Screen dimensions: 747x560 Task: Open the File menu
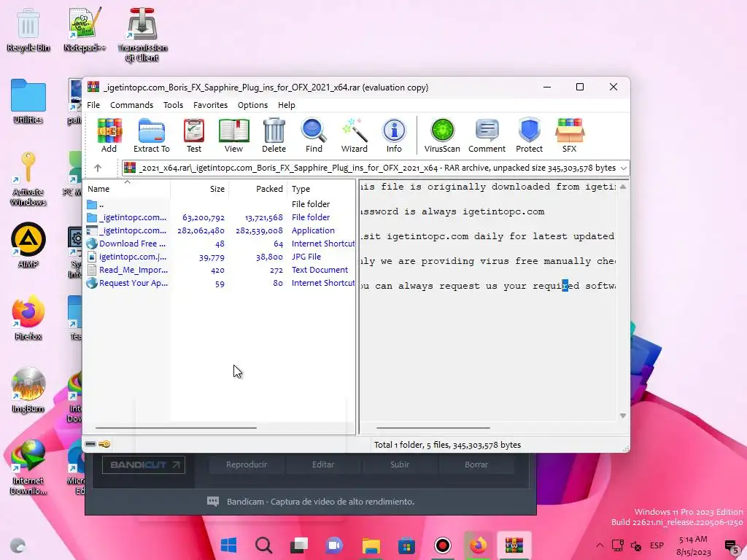click(x=93, y=105)
